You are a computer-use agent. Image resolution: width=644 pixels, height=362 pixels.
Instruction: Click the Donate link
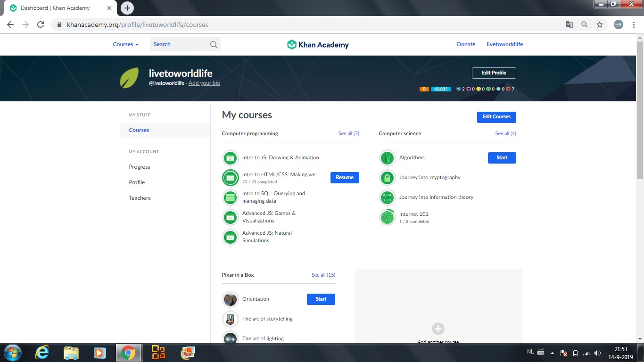pyautogui.click(x=466, y=44)
